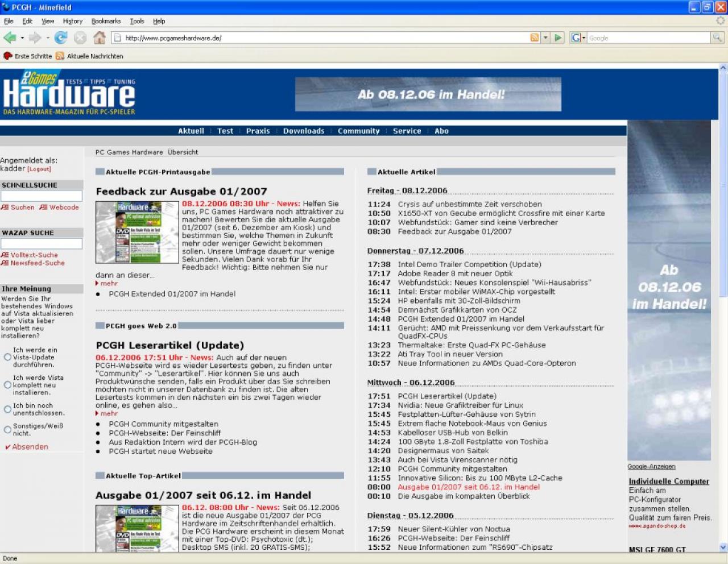
Task: Click the Forward navigation arrow
Action: coord(35,38)
